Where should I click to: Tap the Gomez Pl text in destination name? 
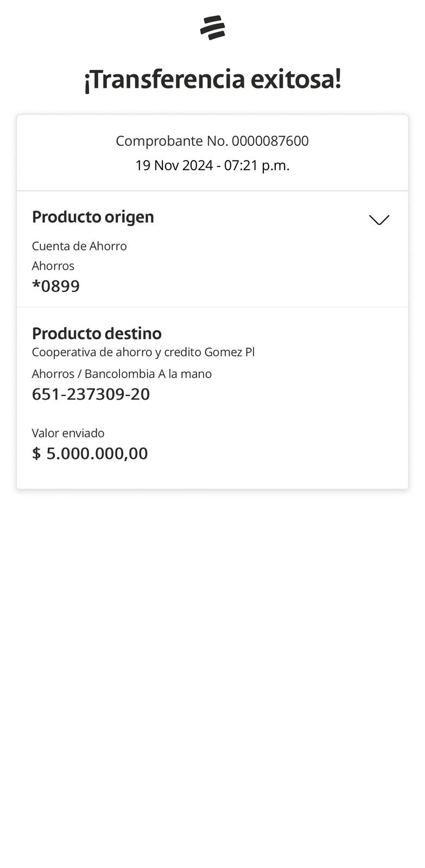229,352
